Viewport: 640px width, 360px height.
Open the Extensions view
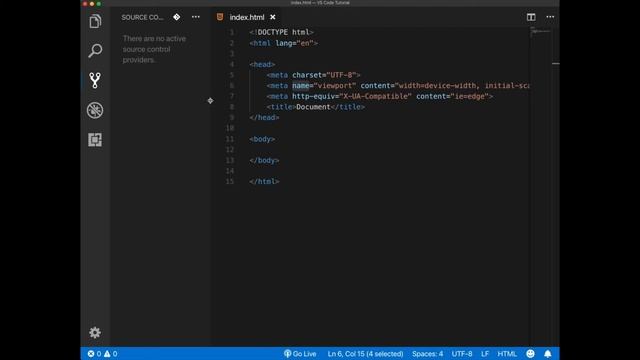tap(95, 140)
